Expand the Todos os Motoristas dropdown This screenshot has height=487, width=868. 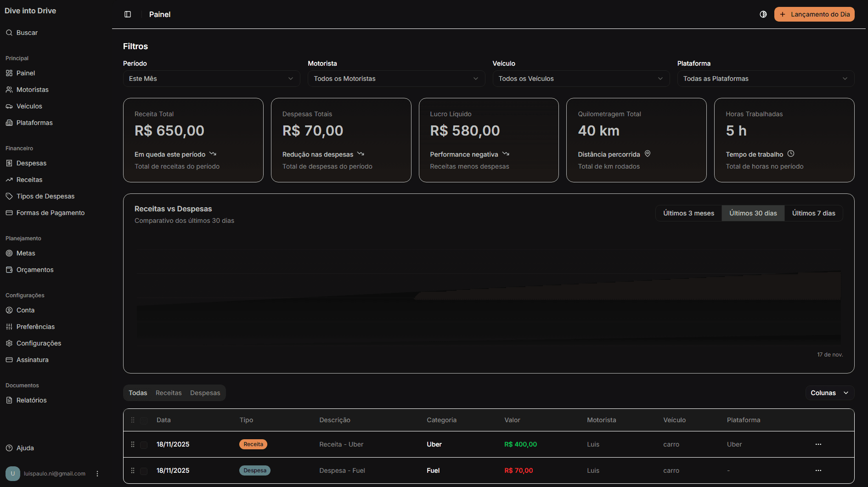[x=396, y=79]
